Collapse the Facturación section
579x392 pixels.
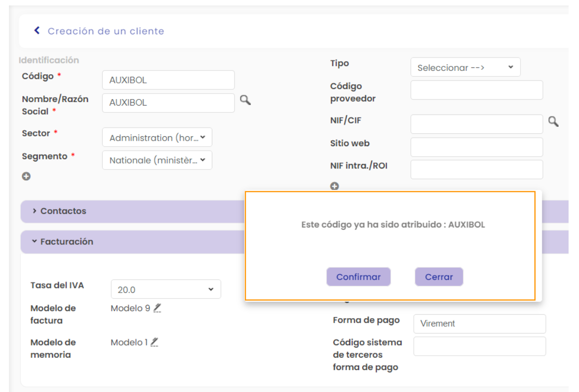(x=66, y=242)
